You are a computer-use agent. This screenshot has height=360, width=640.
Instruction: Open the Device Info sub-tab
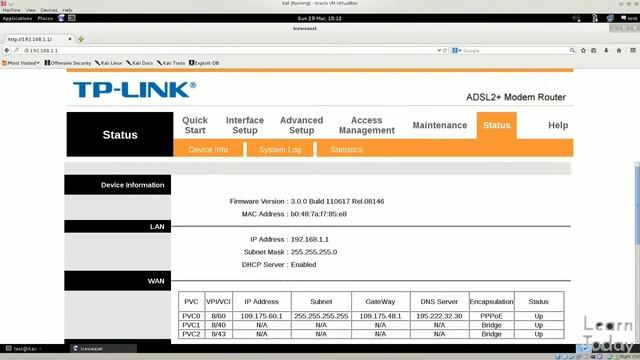208,149
